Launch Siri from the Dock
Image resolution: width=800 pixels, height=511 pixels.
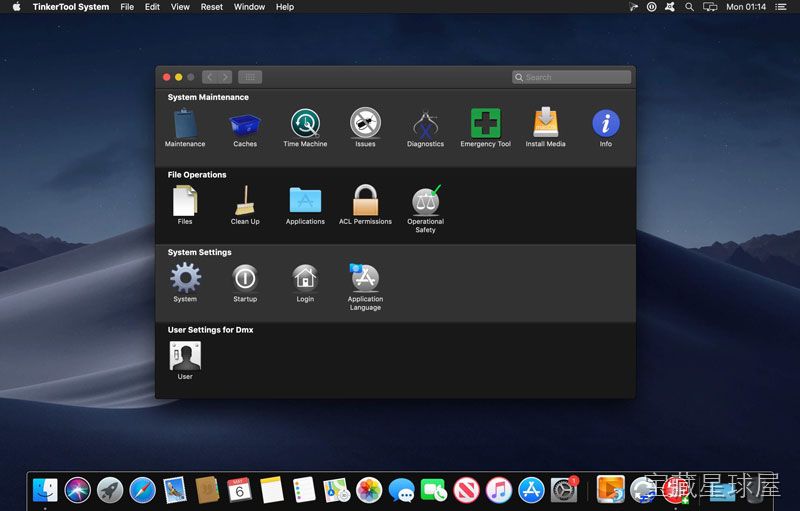pos(78,490)
